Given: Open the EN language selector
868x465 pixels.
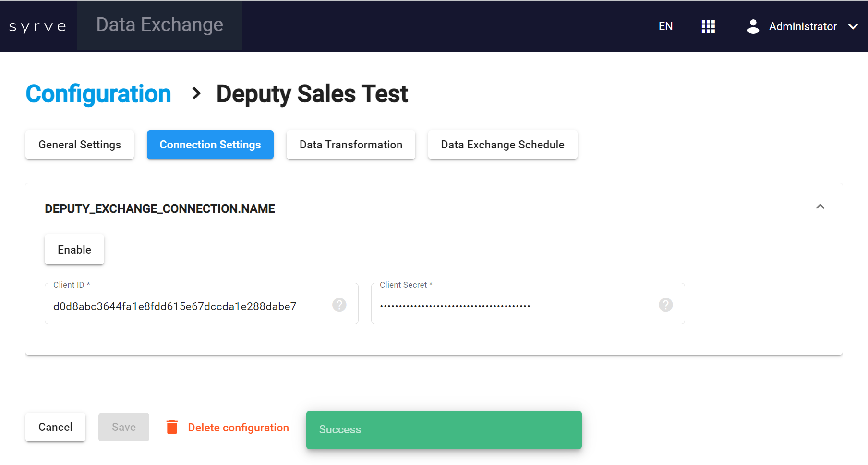Looking at the screenshot, I should 665,26.
